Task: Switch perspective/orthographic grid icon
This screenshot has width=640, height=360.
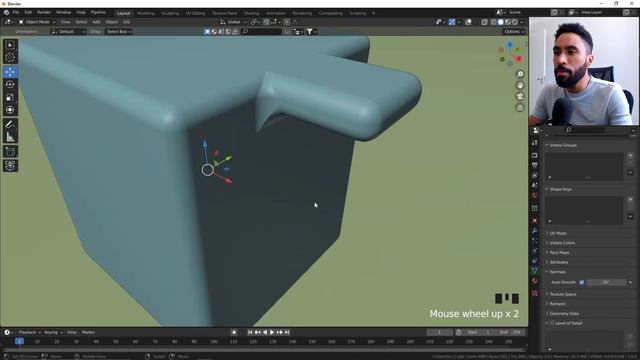Action: click(520, 107)
